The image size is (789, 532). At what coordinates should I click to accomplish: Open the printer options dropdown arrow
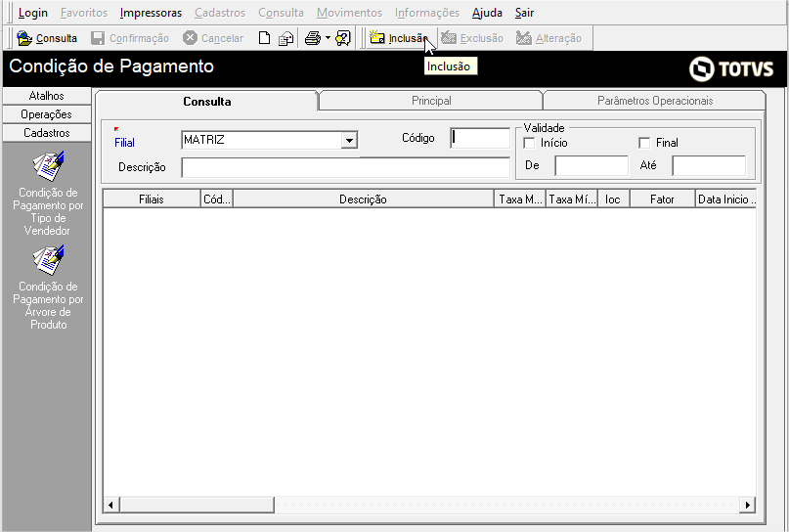click(x=328, y=38)
